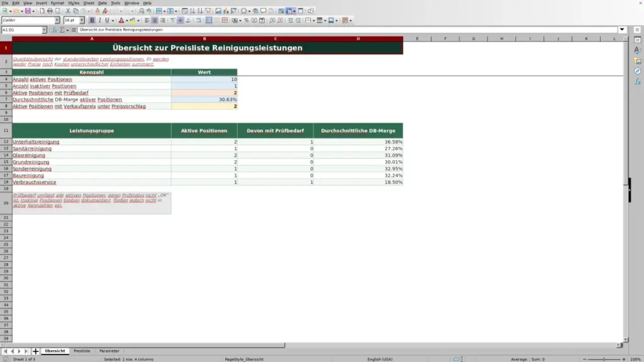
Task: Open the Calibri font name dropdown
Action: (57, 20)
